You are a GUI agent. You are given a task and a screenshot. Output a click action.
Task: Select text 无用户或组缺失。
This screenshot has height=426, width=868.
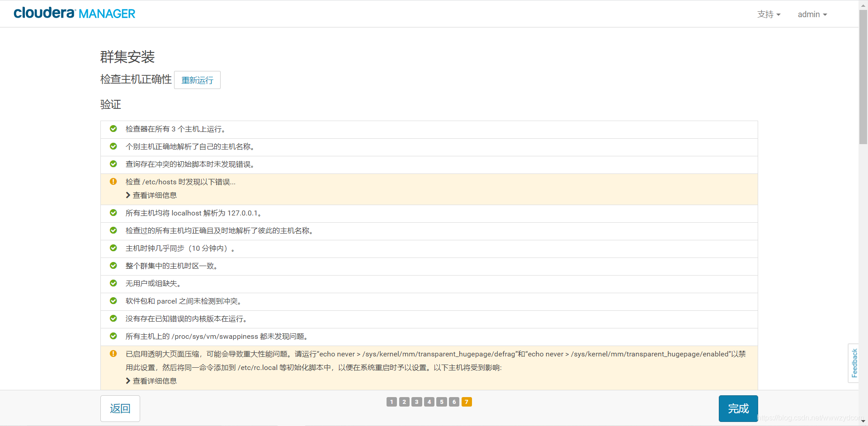pyautogui.click(x=154, y=284)
